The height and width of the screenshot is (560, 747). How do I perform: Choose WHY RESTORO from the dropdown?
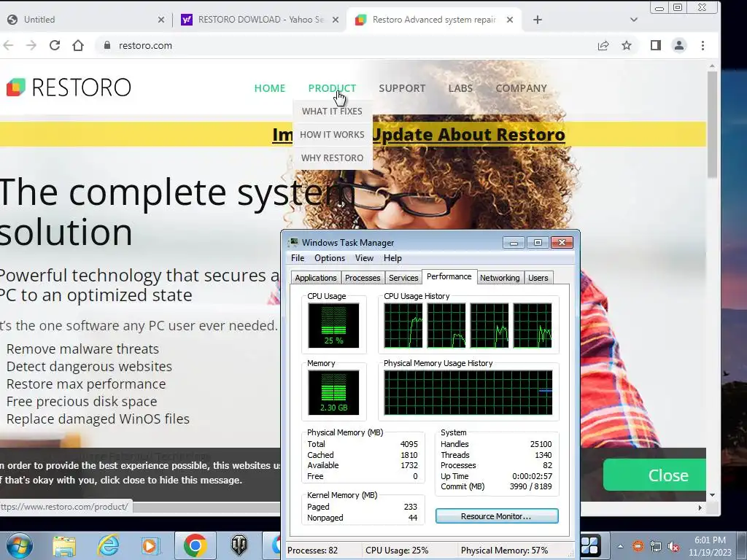pos(332,157)
